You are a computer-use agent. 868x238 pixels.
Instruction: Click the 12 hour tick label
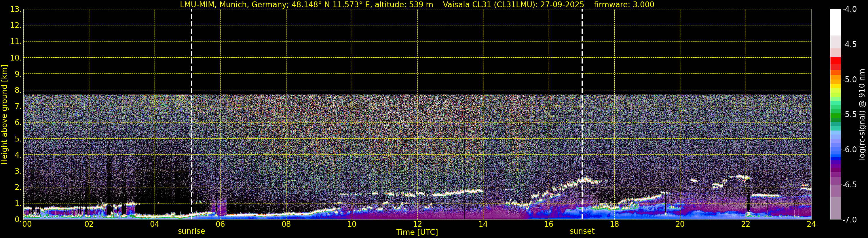point(417,224)
